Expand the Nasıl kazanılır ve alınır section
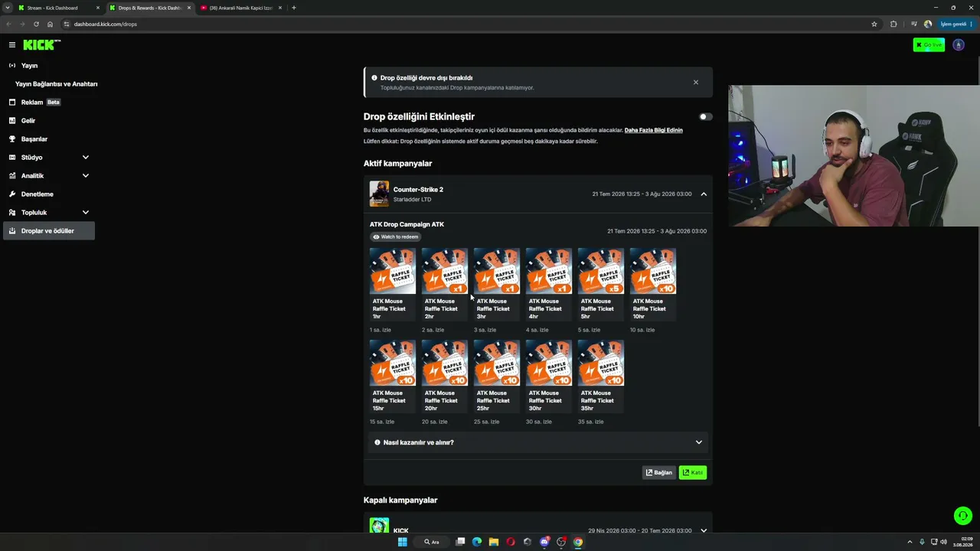 [x=538, y=442]
